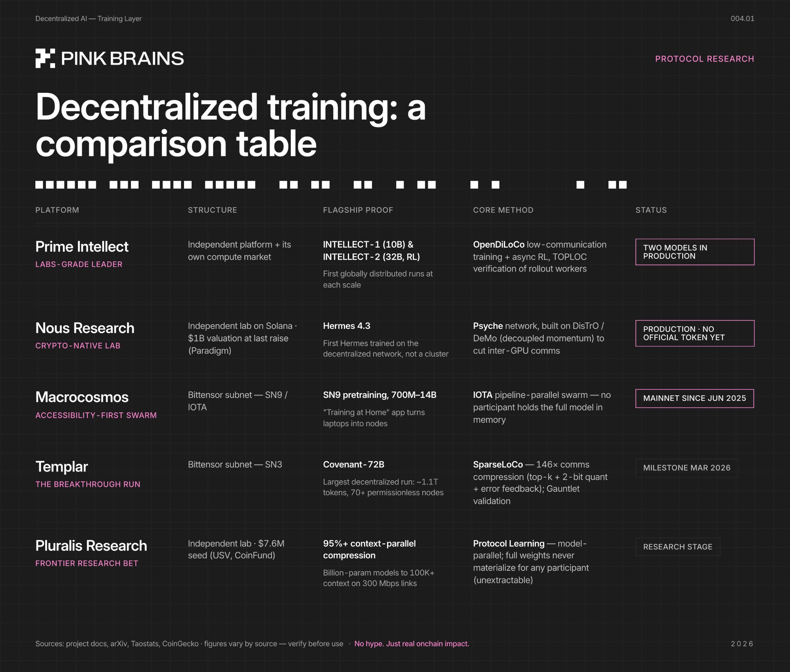This screenshot has height=672, width=790.
Task: Click the STATUS column header
Action: pyautogui.click(x=651, y=210)
